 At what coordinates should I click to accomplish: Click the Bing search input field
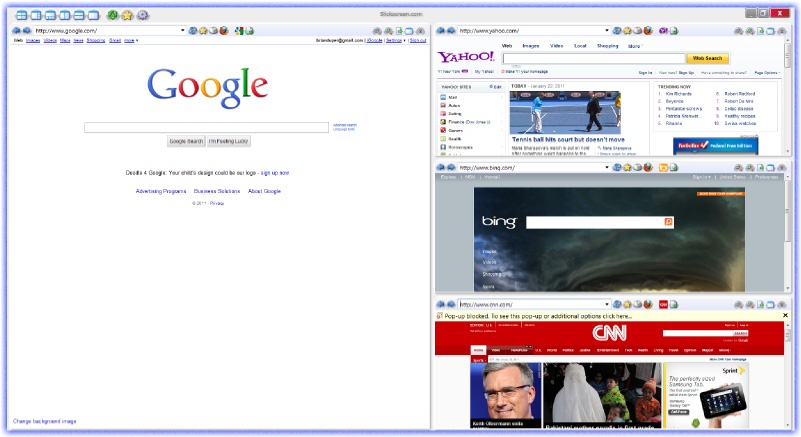(x=595, y=222)
